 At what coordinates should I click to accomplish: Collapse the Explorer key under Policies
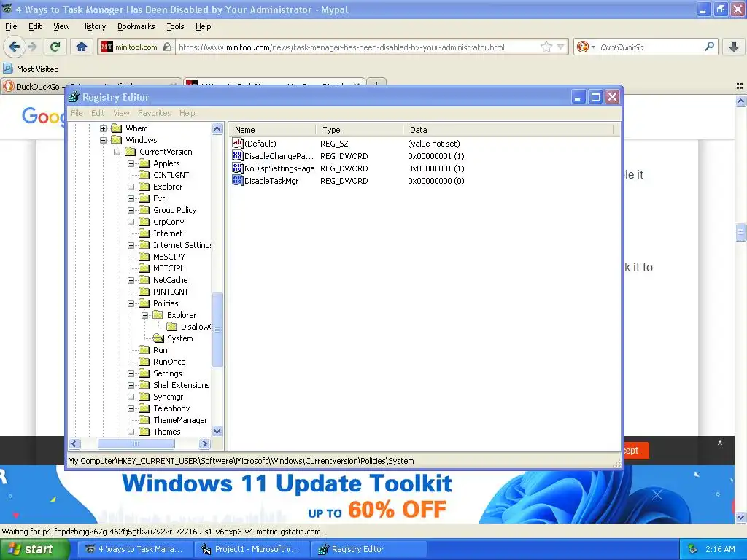(144, 315)
